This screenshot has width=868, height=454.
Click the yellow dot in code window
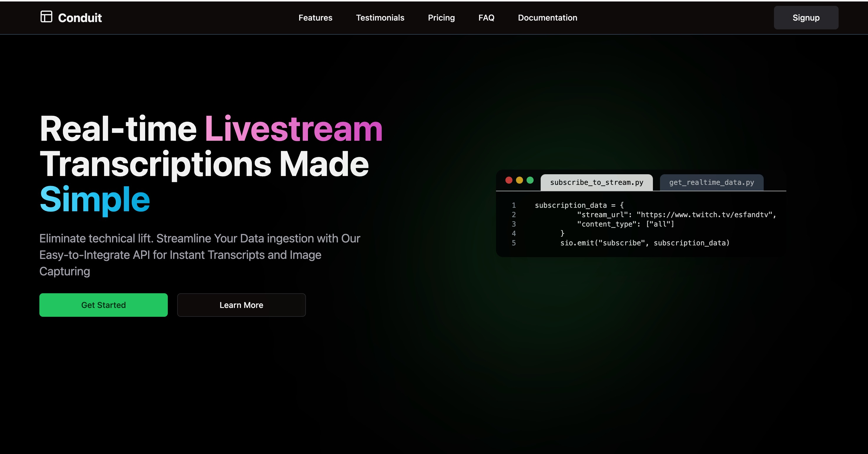tap(519, 180)
